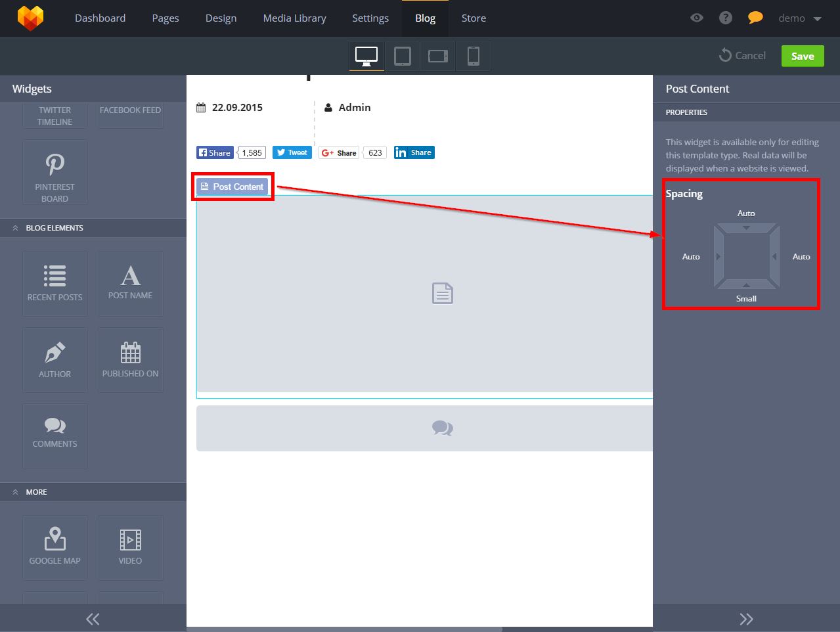Screen dimensions: 840x632
Task: Click the Small bottom spacing value
Action: point(746,298)
